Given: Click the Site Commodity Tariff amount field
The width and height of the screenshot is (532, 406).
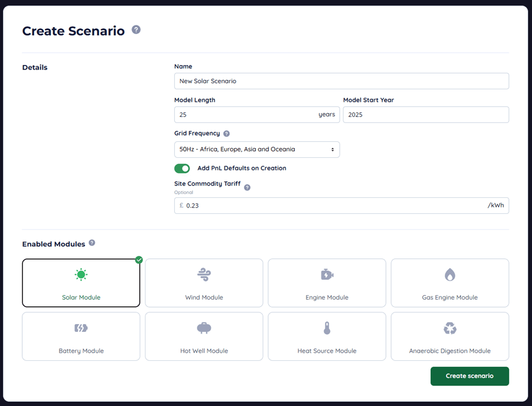Looking at the screenshot, I should point(334,206).
